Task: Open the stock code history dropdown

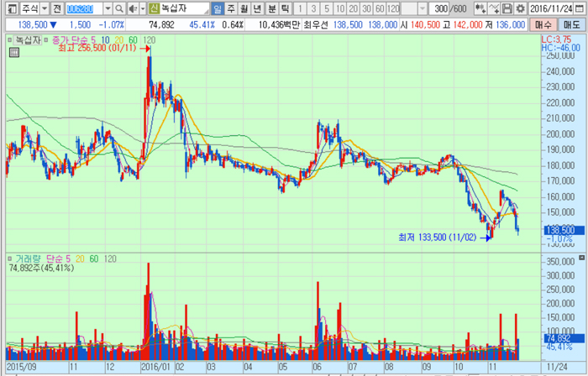Action: click(108, 8)
